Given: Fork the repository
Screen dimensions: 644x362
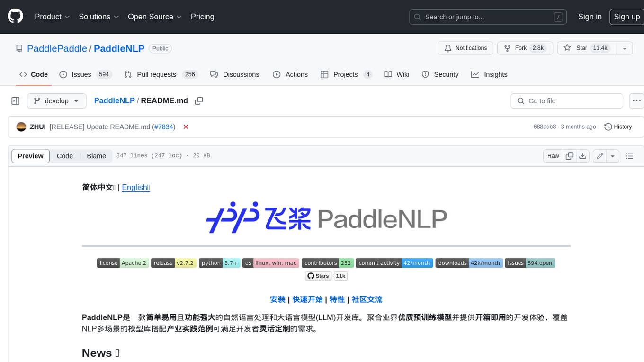Looking at the screenshot, I should [525, 48].
